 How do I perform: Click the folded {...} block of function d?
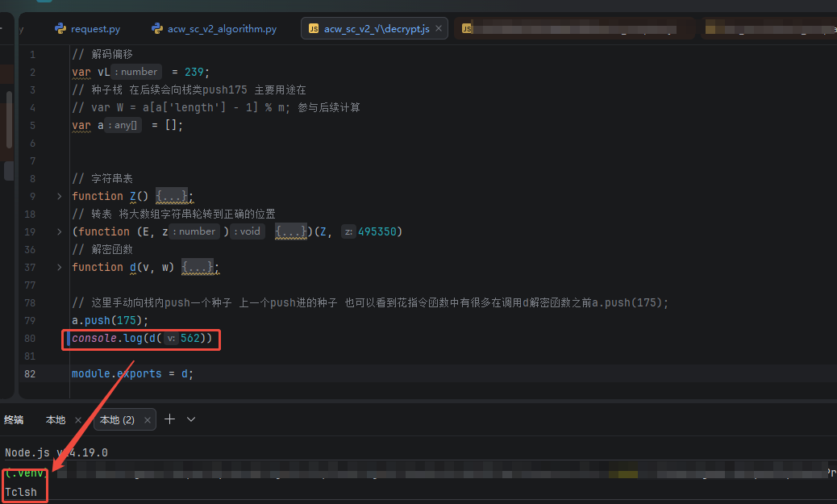point(198,267)
